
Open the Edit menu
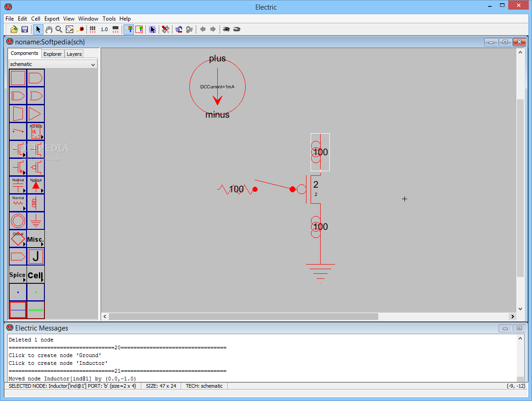click(x=22, y=19)
